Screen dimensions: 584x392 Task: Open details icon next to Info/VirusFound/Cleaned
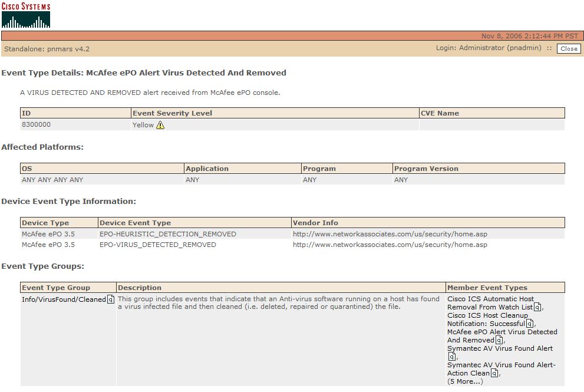111,299
